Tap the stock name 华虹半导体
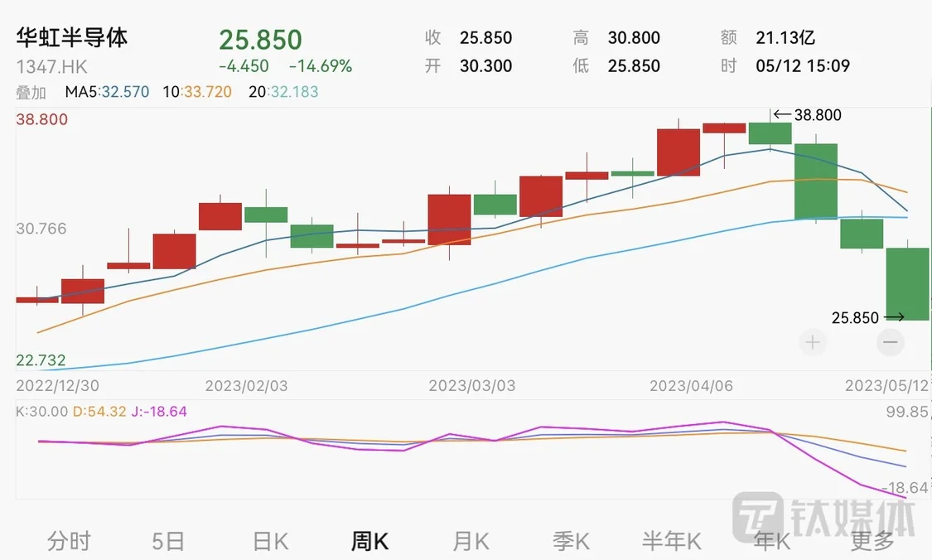 [72, 37]
